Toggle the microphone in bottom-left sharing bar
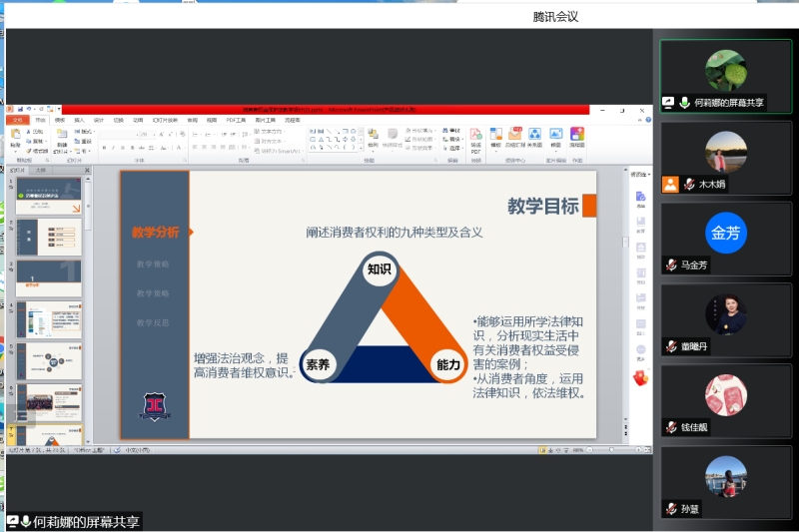Screen dimensions: 799x532 25,521
